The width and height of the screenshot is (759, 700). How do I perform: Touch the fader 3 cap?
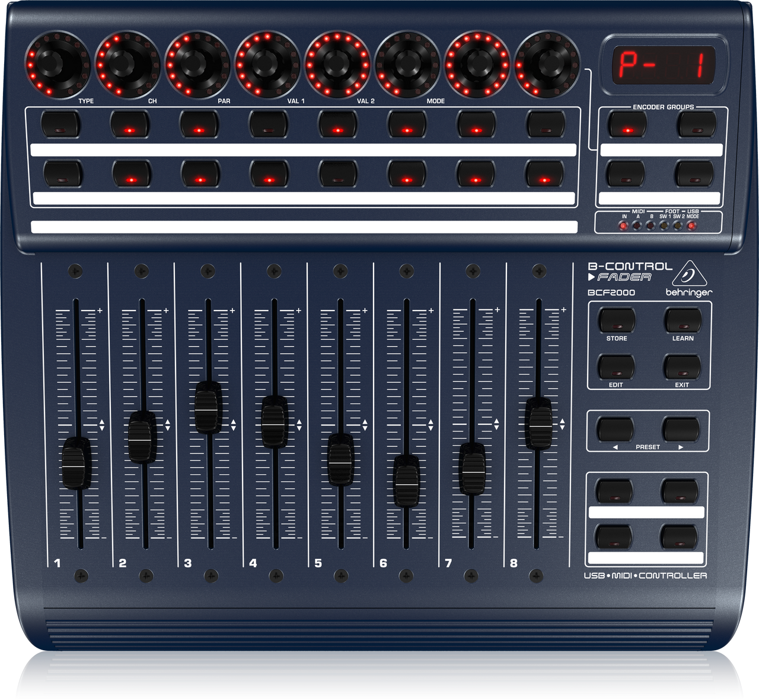(208, 407)
